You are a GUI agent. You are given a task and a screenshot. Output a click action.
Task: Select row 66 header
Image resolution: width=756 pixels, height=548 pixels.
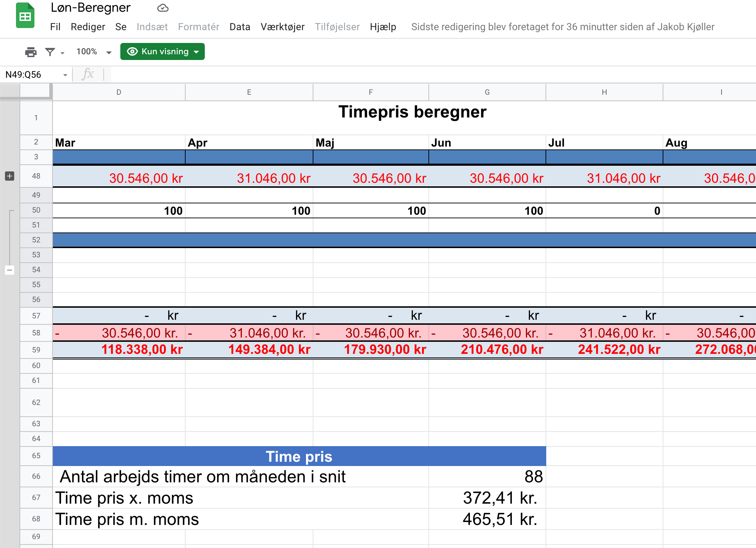point(36,476)
